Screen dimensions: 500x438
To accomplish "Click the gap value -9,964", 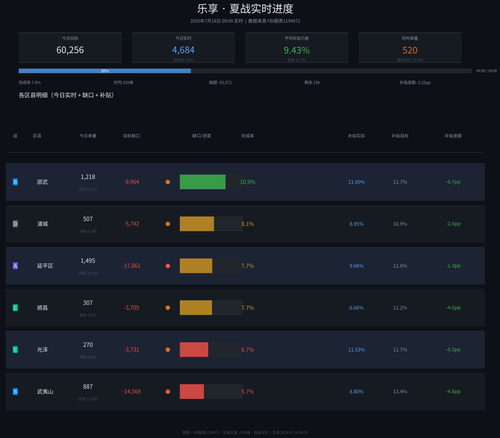I will tap(132, 182).
